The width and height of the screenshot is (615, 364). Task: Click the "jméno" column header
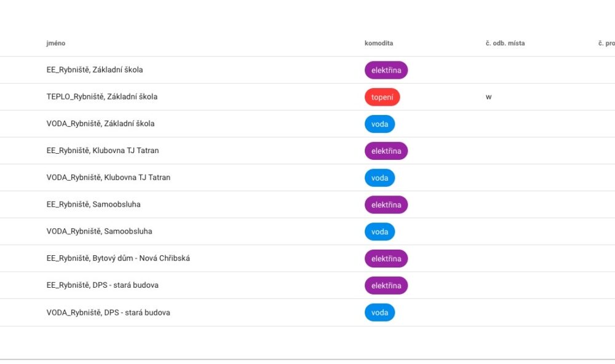(x=56, y=44)
